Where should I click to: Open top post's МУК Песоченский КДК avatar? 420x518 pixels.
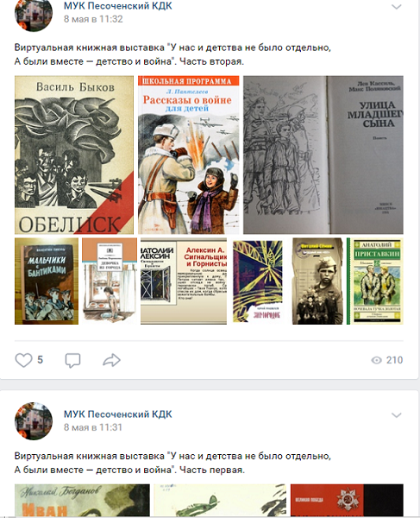(34, 13)
